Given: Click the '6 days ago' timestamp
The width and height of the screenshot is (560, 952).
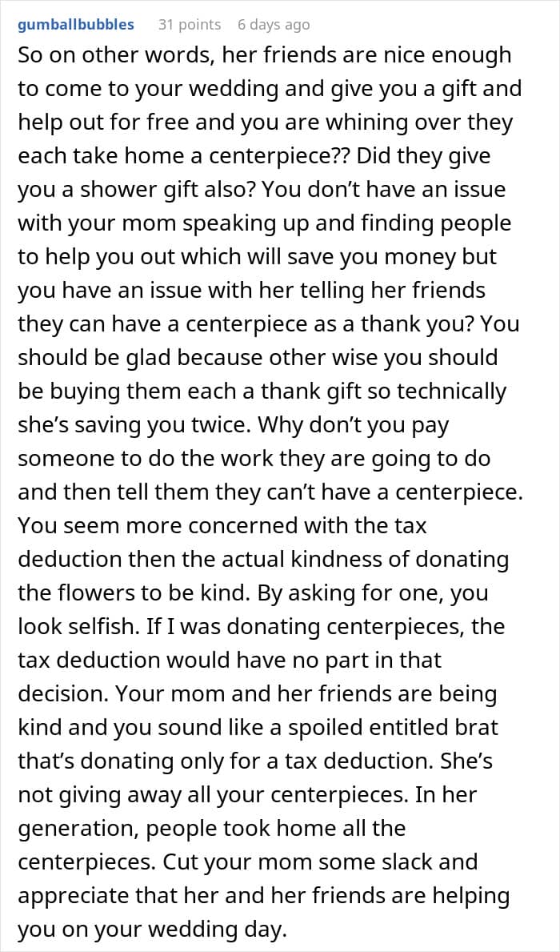Looking at the screenshot, I should tap(274, 25).
